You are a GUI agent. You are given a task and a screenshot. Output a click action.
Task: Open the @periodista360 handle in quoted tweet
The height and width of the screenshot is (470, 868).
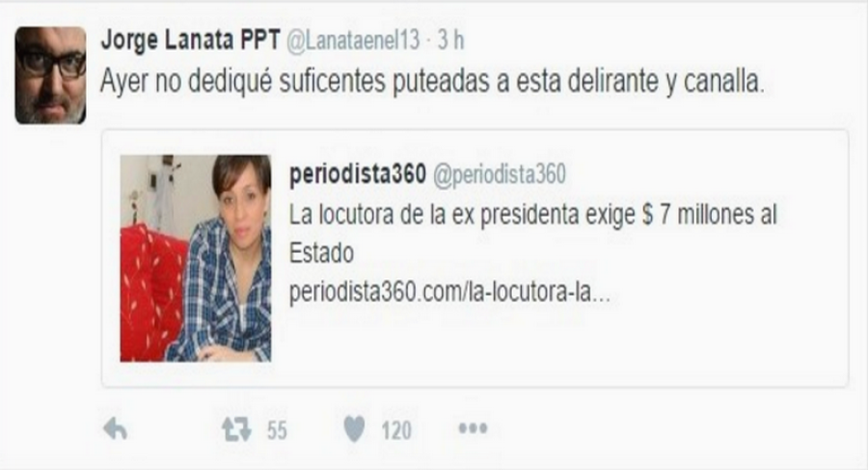[x=500, y=175]
